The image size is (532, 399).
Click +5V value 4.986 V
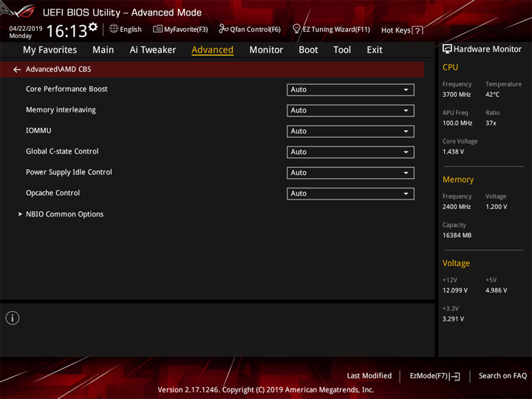pos(496,290)
